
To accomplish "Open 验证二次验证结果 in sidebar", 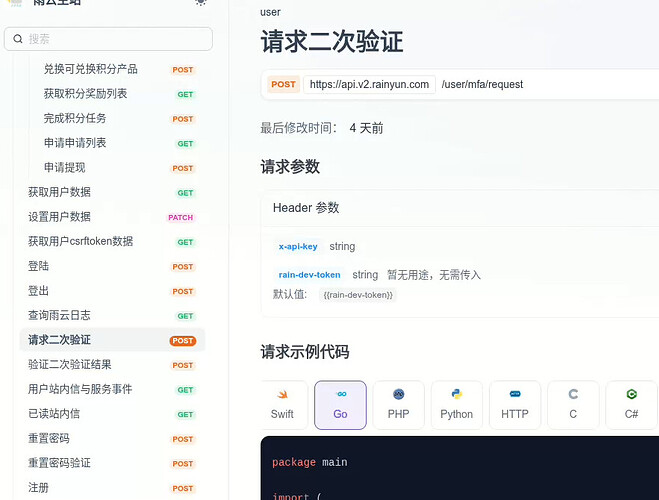I will coord(70,365).
